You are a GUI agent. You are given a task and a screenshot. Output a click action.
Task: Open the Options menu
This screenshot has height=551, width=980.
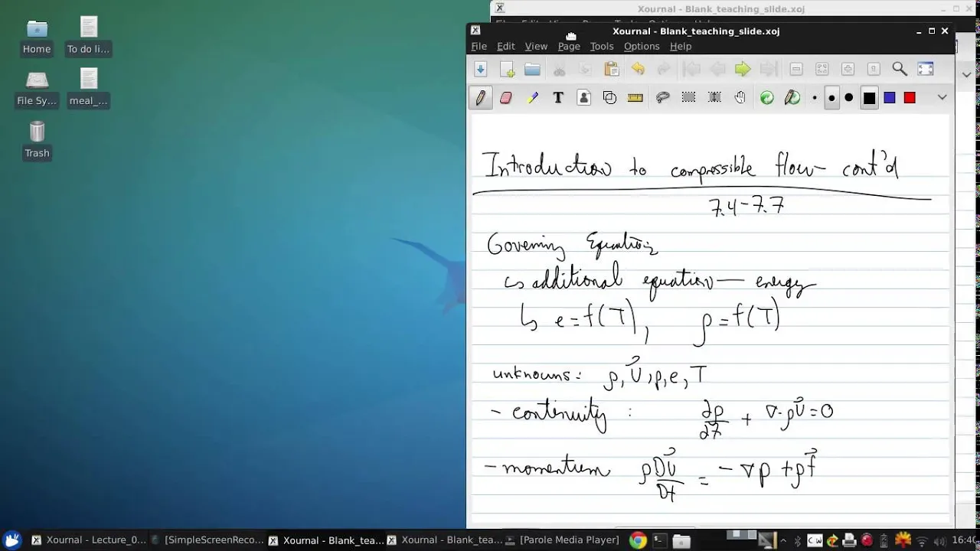[x=642, y=46]
